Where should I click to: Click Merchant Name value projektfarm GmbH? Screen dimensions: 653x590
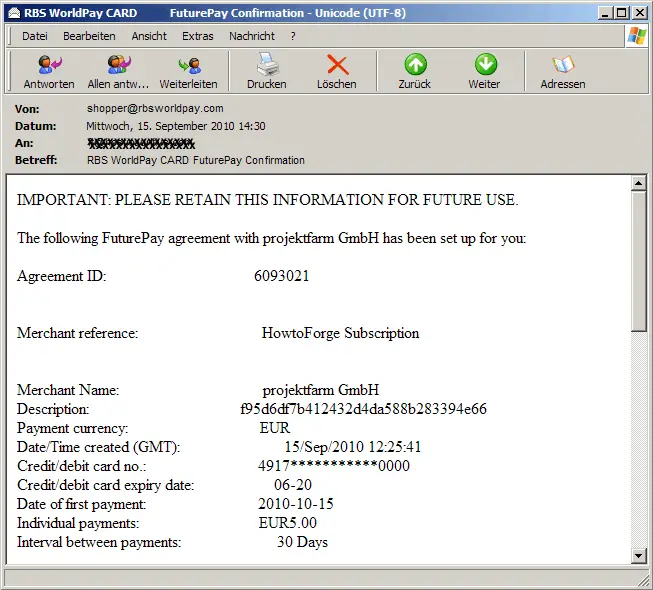(321, 390)
